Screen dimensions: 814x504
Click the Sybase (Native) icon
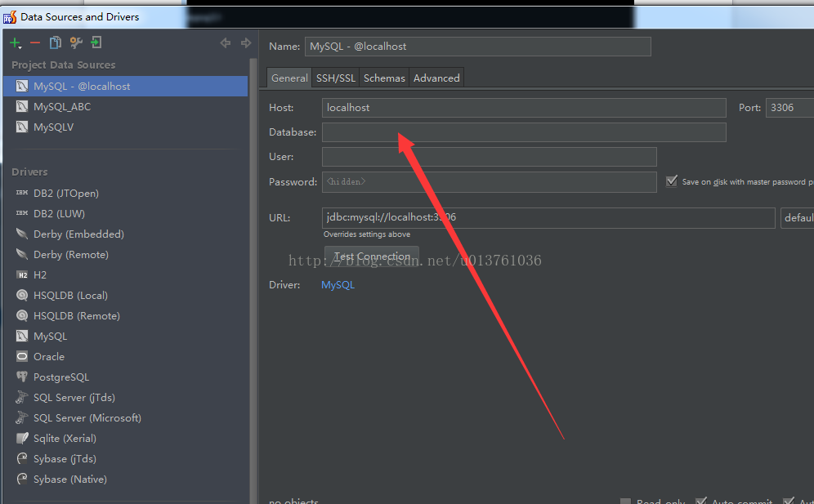(22, 479)
